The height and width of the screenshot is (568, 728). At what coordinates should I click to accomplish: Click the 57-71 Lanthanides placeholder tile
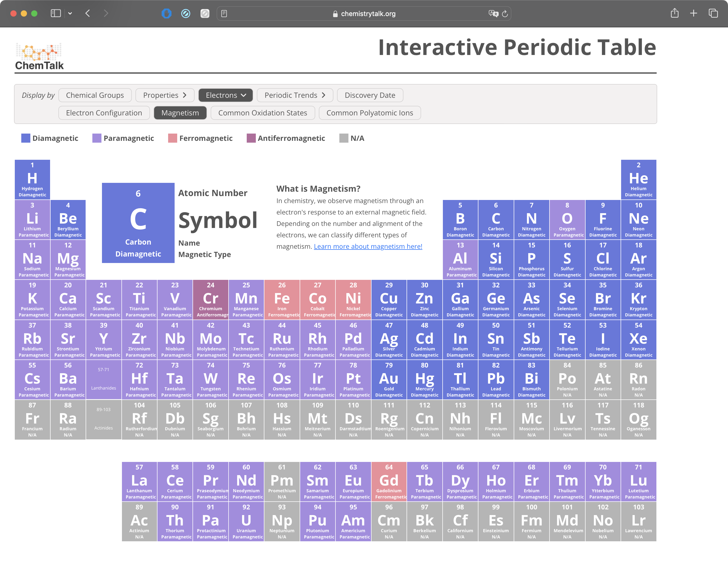coord(104,379)
